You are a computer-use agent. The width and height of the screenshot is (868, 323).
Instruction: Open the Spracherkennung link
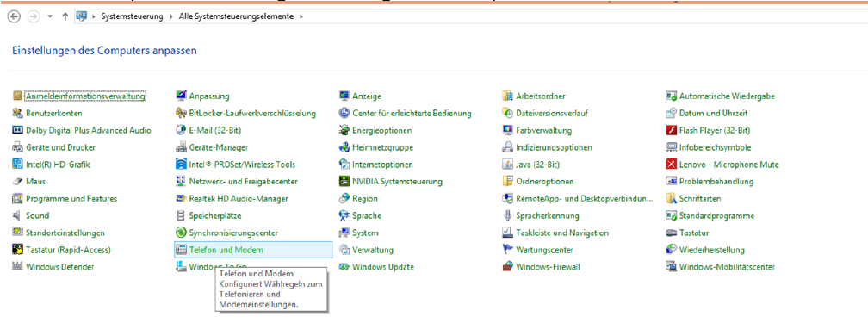(548, 215)
